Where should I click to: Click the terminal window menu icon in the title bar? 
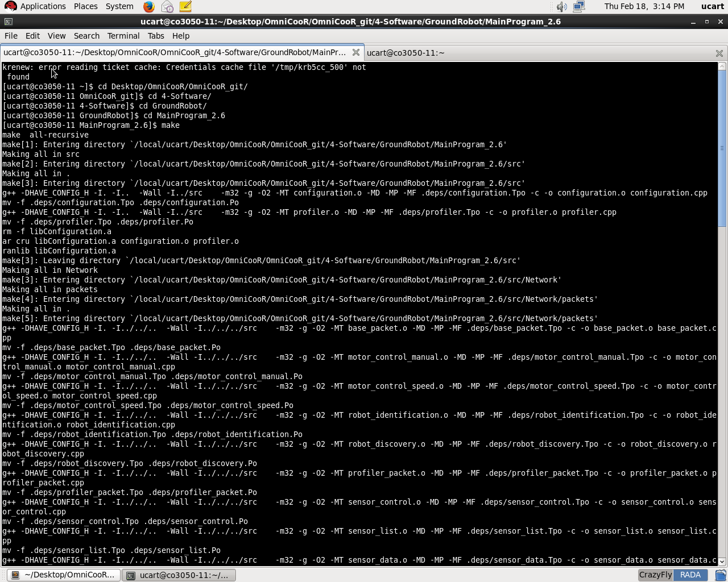(x=8, y=22)
